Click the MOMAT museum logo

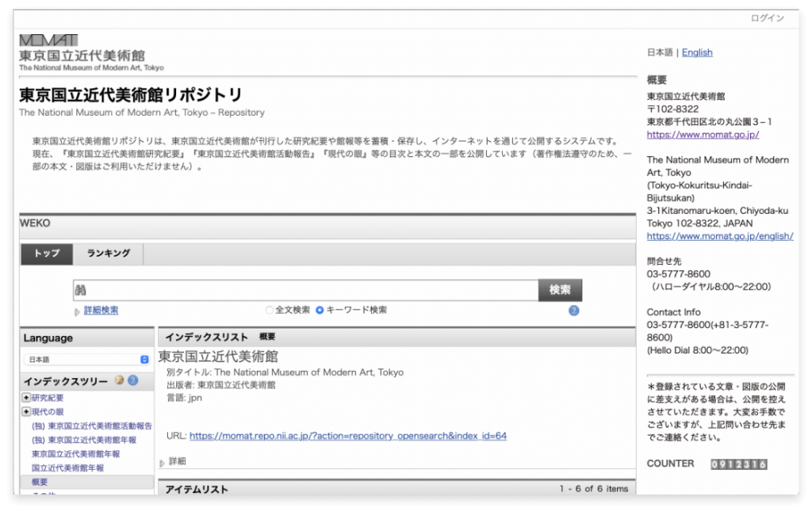coord(48,40)
